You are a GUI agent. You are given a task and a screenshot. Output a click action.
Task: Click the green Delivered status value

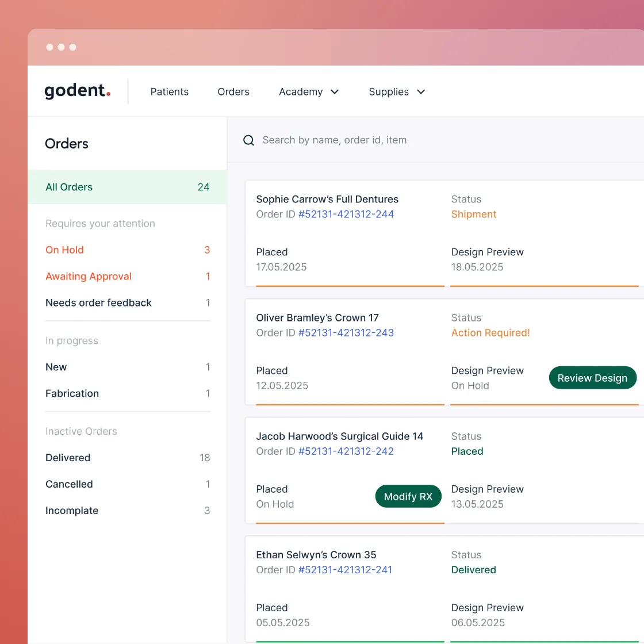click(x=474, y=570)
